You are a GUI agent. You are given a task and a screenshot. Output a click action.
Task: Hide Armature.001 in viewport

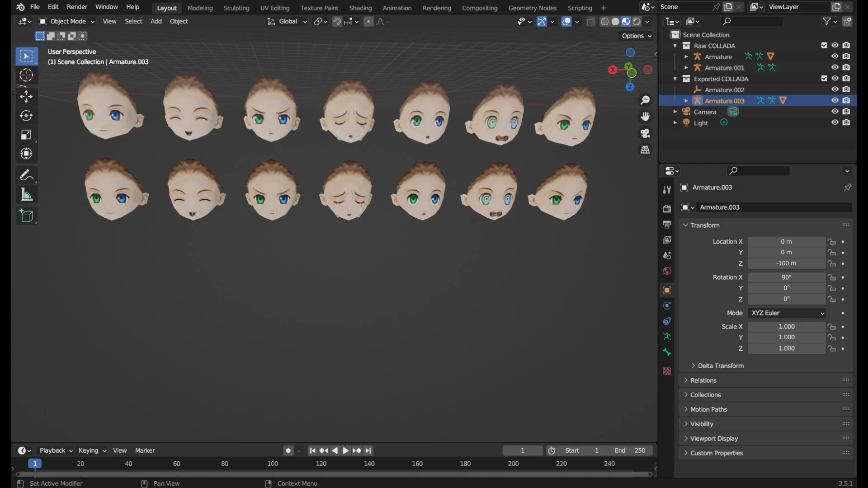835,68
